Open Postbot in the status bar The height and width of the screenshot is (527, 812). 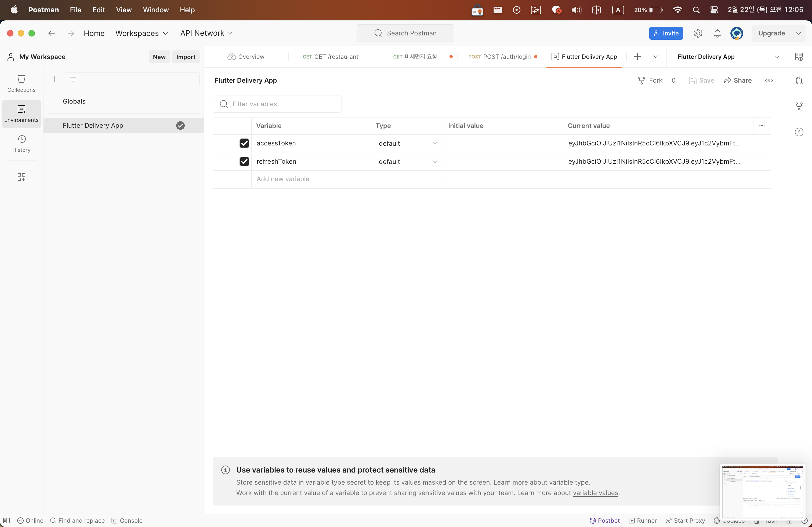(604, 520)
